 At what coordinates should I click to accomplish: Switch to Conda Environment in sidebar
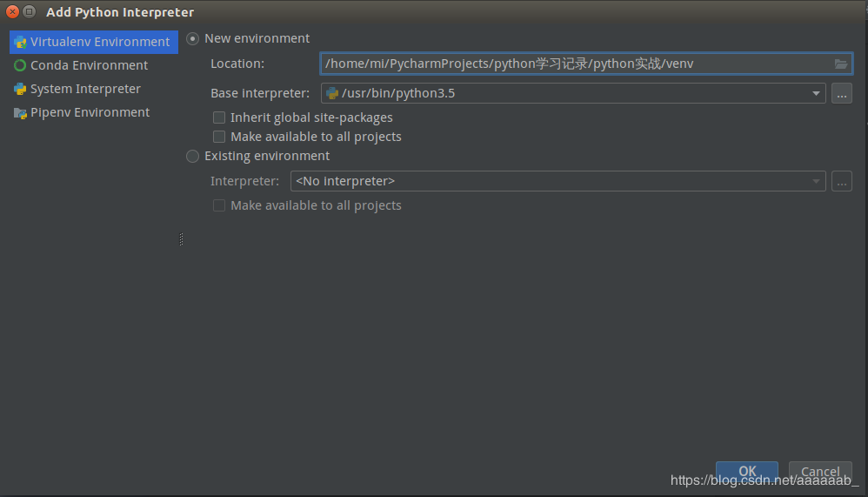tap(89, 65)
